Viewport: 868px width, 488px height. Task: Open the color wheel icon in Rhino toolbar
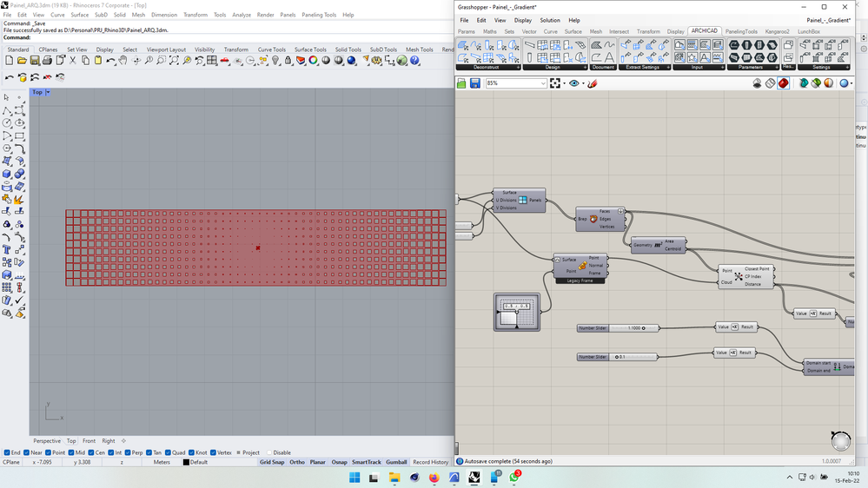[314, 60]
